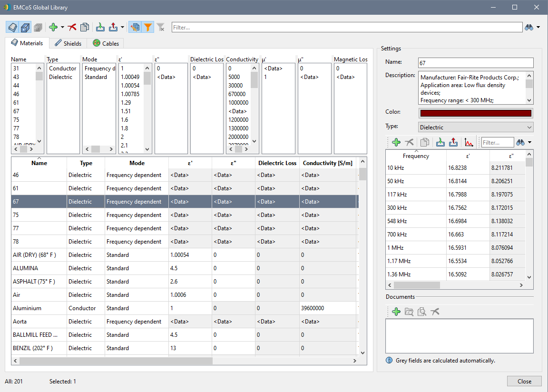Image resolution: width=548 pixels, height=392 pixels.
Task: Select the Aluminium row in materials table
Action: coord(27,308)
